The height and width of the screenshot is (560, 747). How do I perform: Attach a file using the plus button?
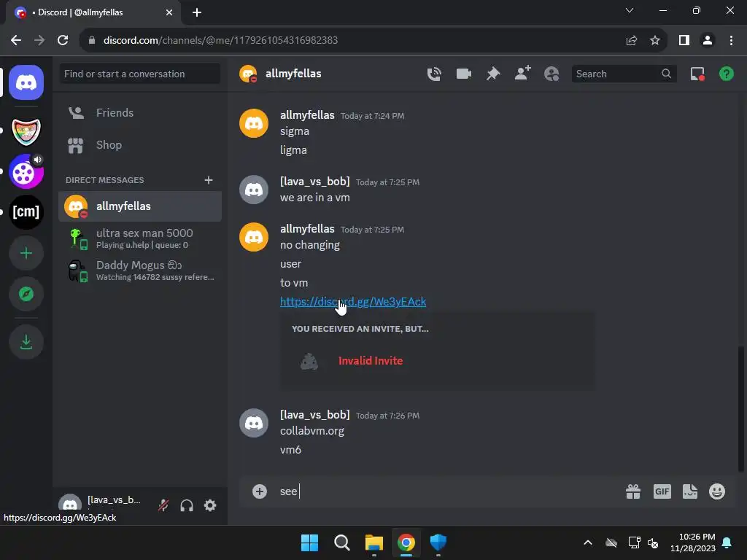click(x=260, y=491)
